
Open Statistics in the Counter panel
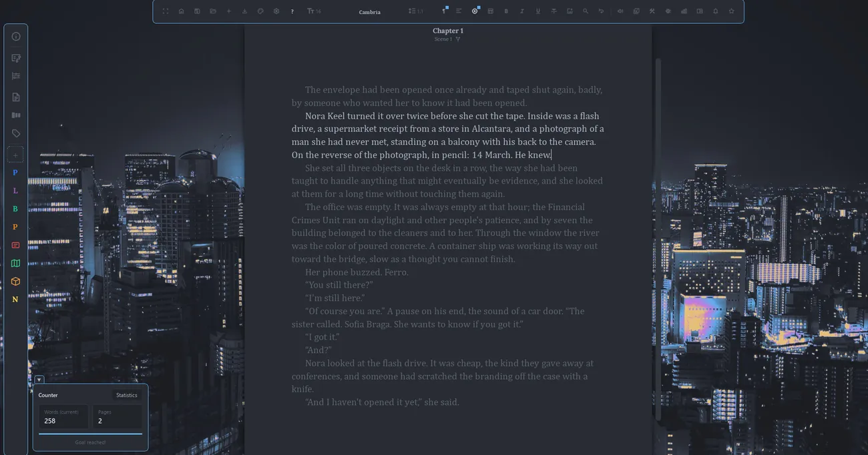point(126,395)
